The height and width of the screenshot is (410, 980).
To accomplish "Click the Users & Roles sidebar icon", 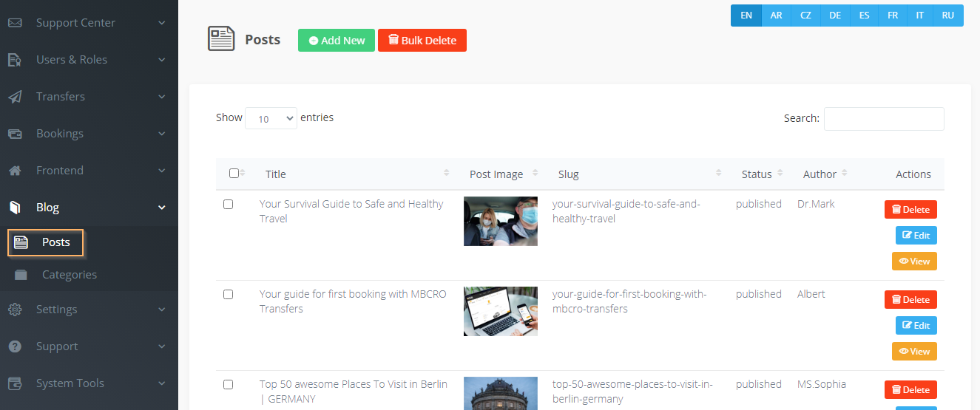I will pos(15,60).
